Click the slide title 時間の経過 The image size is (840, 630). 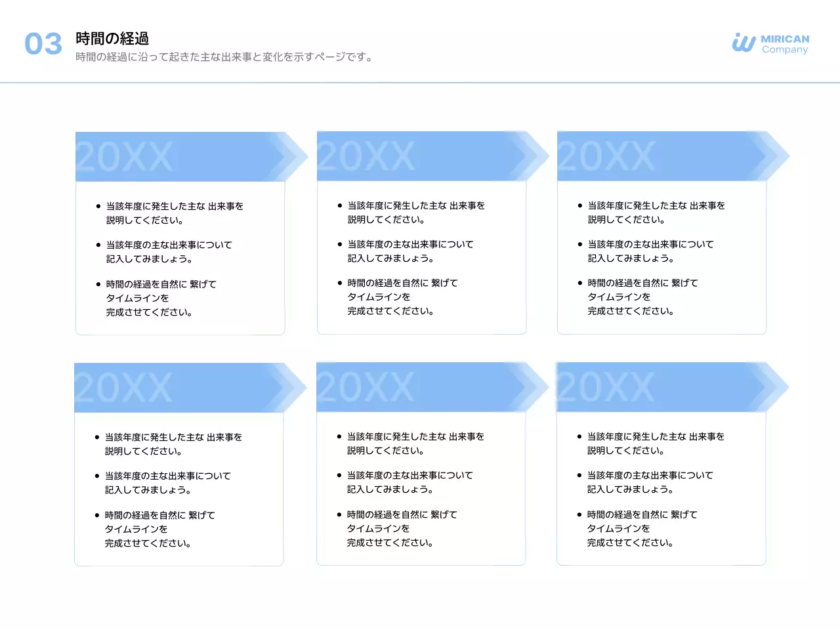pos(112,38)
